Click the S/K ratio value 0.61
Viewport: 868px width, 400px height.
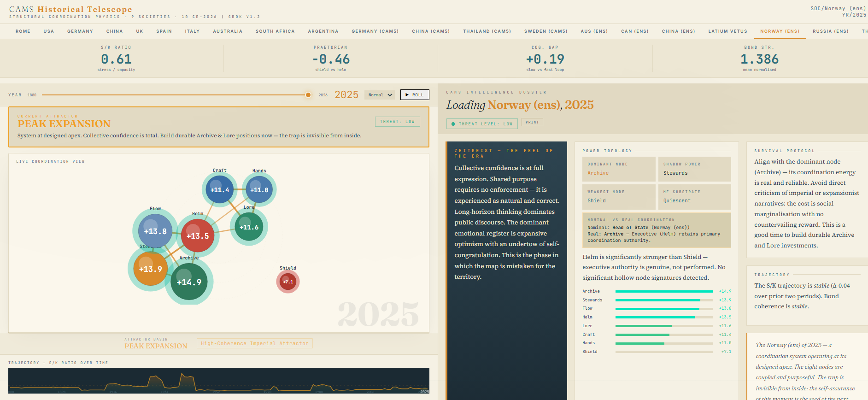[x=117, y=59]
